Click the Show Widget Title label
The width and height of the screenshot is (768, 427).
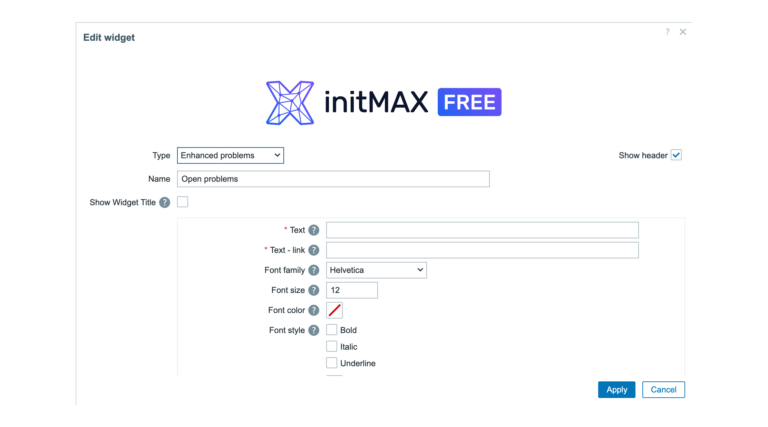(x=122, y=203)
